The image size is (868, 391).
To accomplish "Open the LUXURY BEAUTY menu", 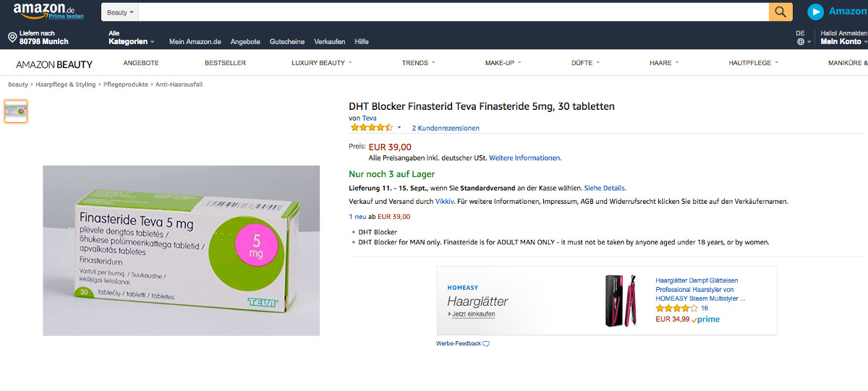I will [x=321, y=63].
